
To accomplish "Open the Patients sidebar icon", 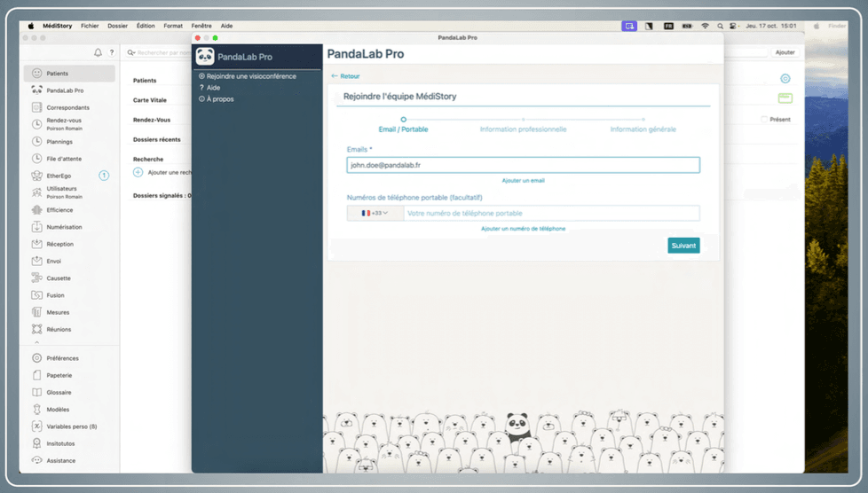I will 36,74.
